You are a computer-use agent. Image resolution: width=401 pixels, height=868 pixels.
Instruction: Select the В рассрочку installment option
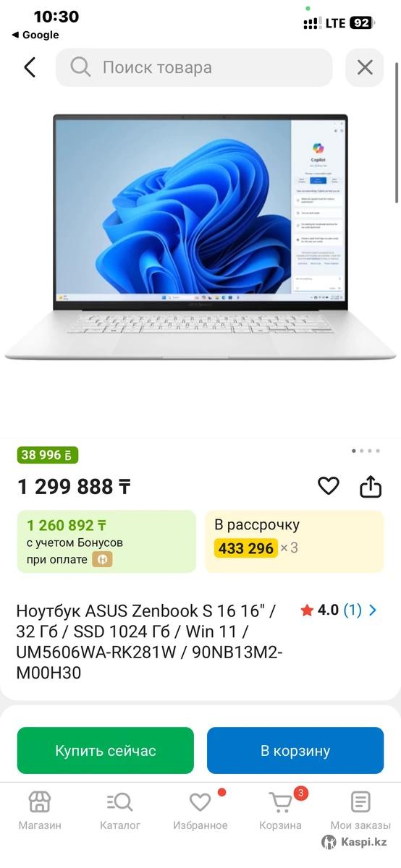tap(295, 542)
